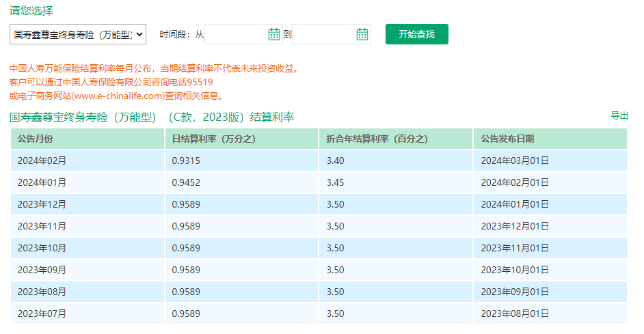Click the www.e-chinalife.com notice line
The height and width of the screenshot is (334, 644).
pos(117,96)
